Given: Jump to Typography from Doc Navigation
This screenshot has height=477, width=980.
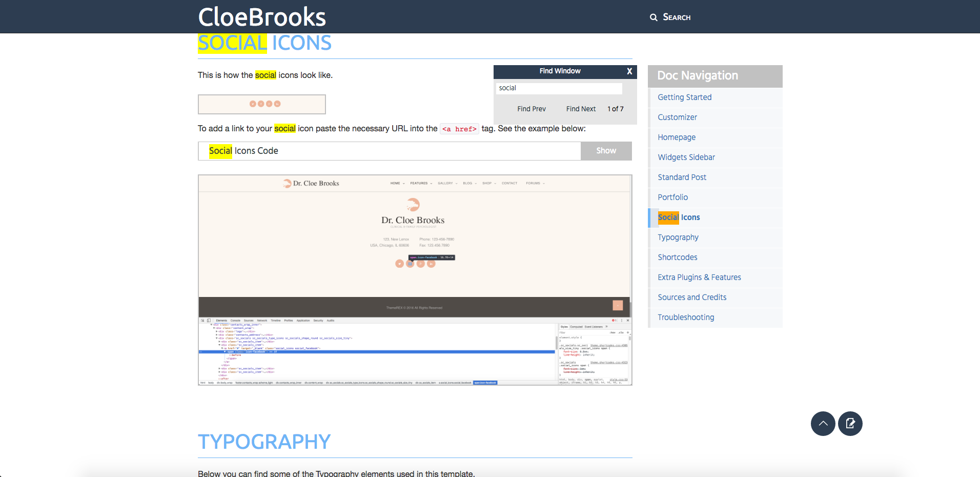Looking at the screenshot, I should (678, 237).
